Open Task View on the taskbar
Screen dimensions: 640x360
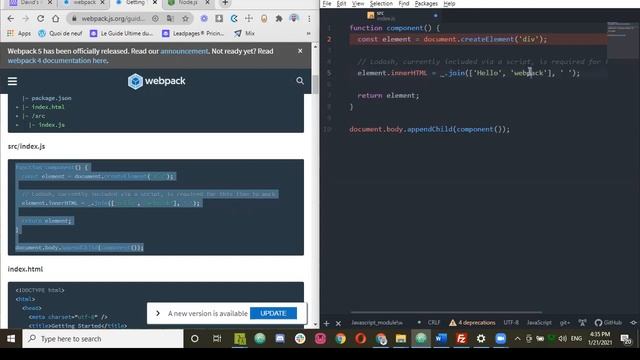217,339
